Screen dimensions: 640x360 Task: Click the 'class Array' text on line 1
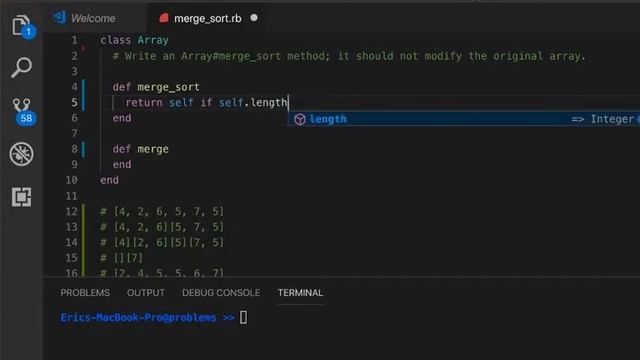pyautogui.click(x=134, y=40)
